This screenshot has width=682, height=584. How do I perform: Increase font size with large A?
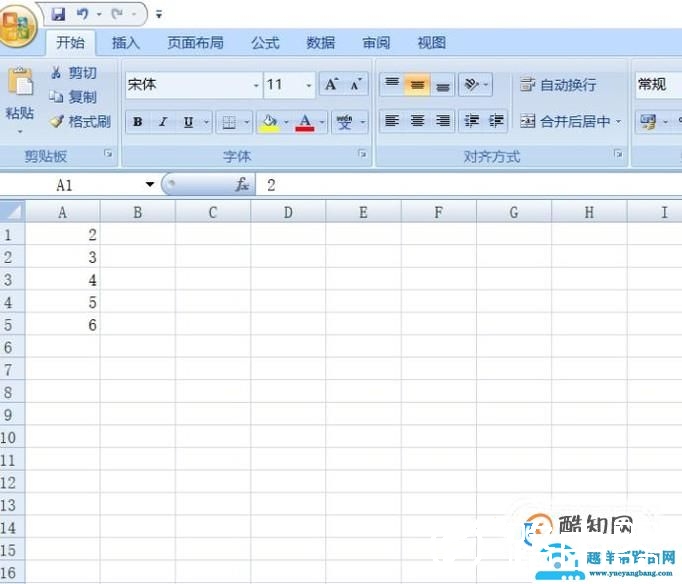331,84
